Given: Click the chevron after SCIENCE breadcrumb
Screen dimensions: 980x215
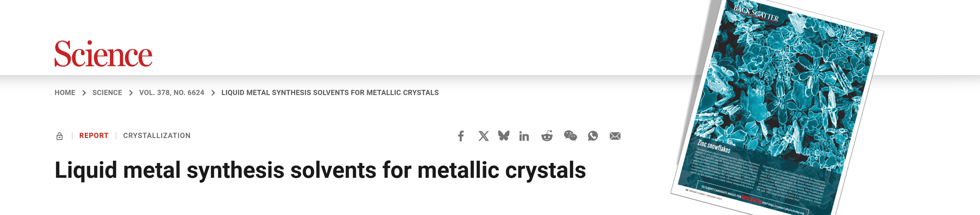Looking at the screenshot, I should [131, 93].
